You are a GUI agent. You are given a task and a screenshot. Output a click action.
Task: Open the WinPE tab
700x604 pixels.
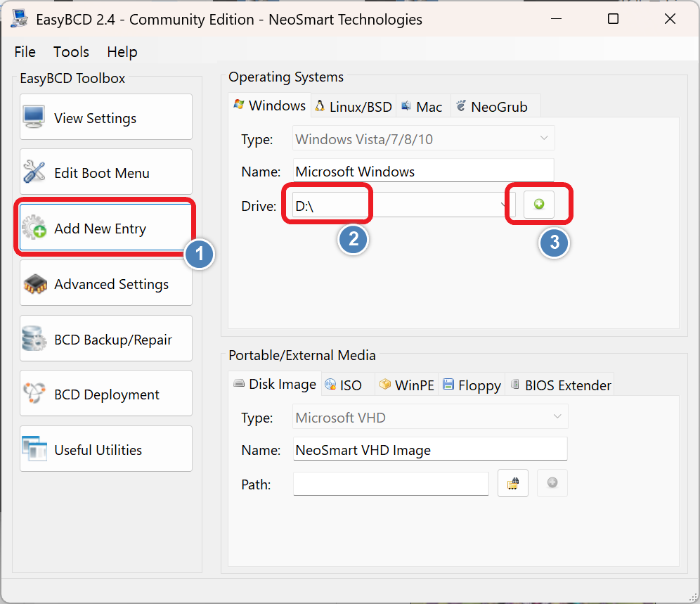coord(407,385)
